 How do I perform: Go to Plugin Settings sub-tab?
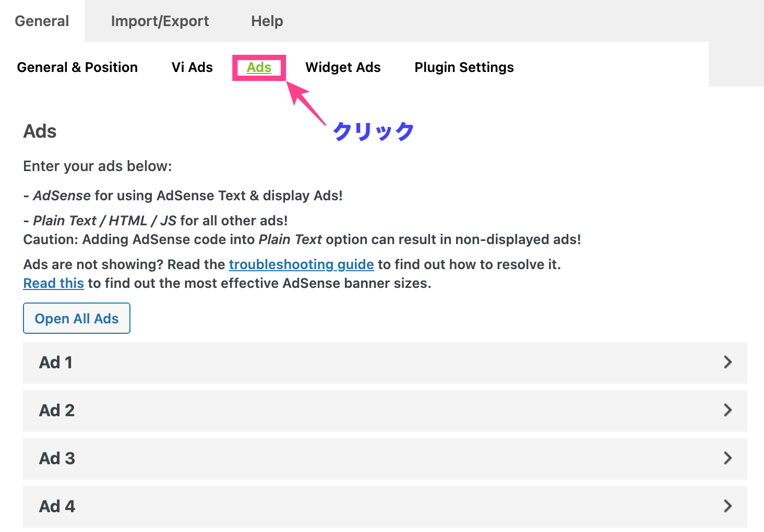point(464,67)
